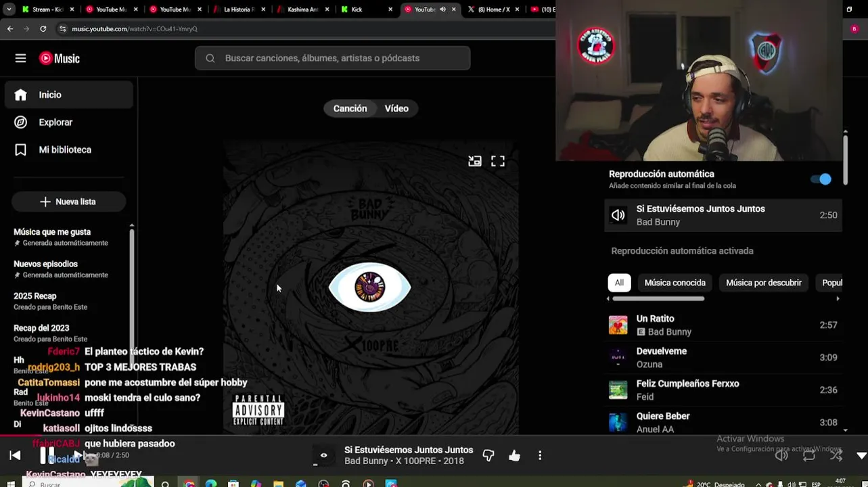
Task: Select the Música por descubrir chip
Action: [x=764, y=283]
